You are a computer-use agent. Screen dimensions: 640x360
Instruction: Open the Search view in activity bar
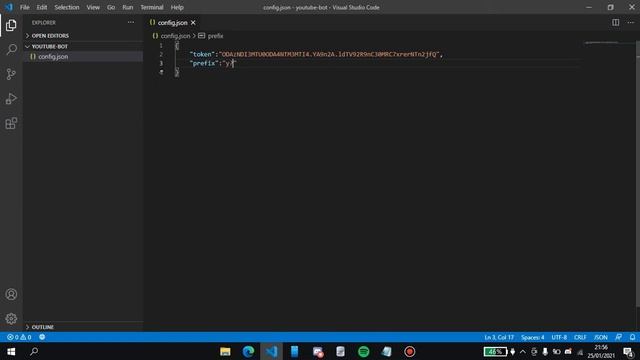pos(11,50)
